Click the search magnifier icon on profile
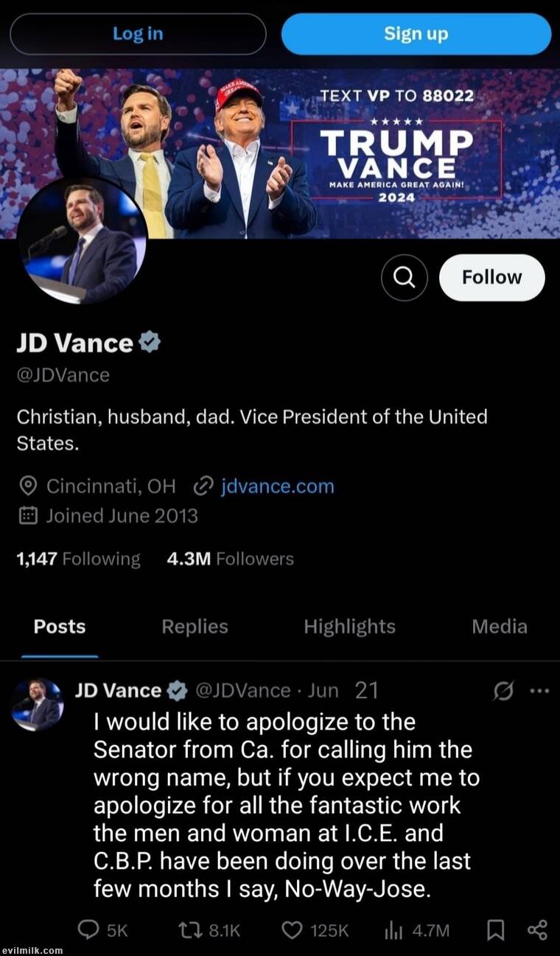The height and width of the screenshot is (956, 560). point(404,277)
